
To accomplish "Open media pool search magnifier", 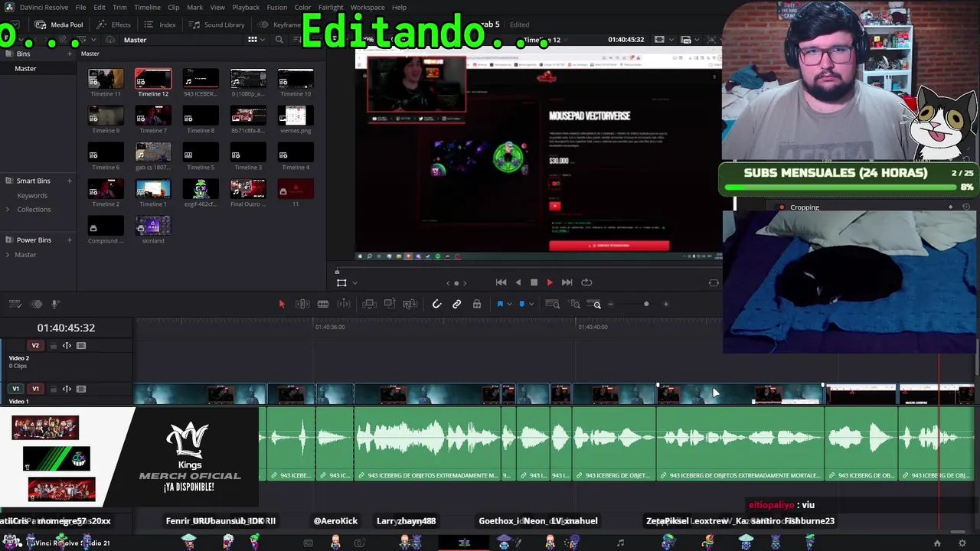I will pyautogui.click(x=279, y=40).
